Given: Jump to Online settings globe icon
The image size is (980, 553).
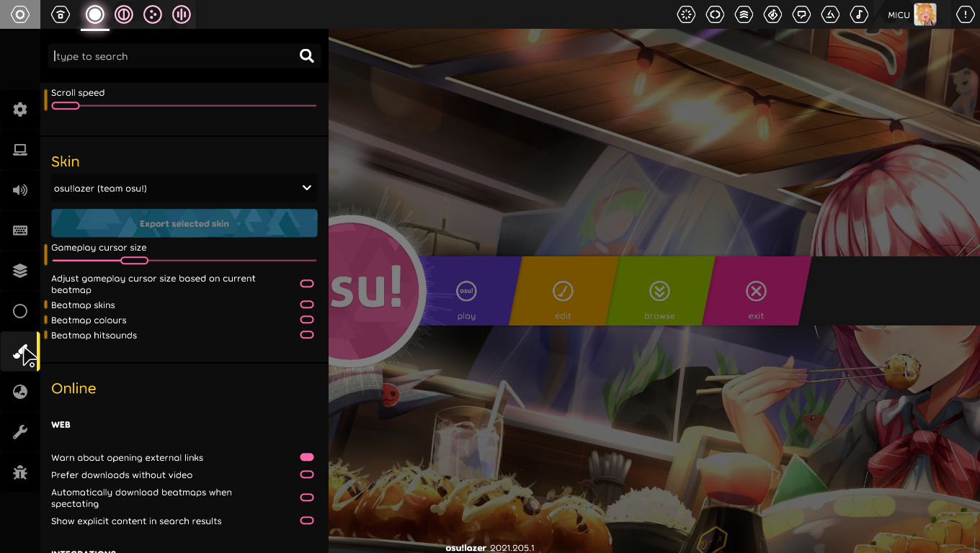Looking at the screenshot, I should tap(20, 392).
